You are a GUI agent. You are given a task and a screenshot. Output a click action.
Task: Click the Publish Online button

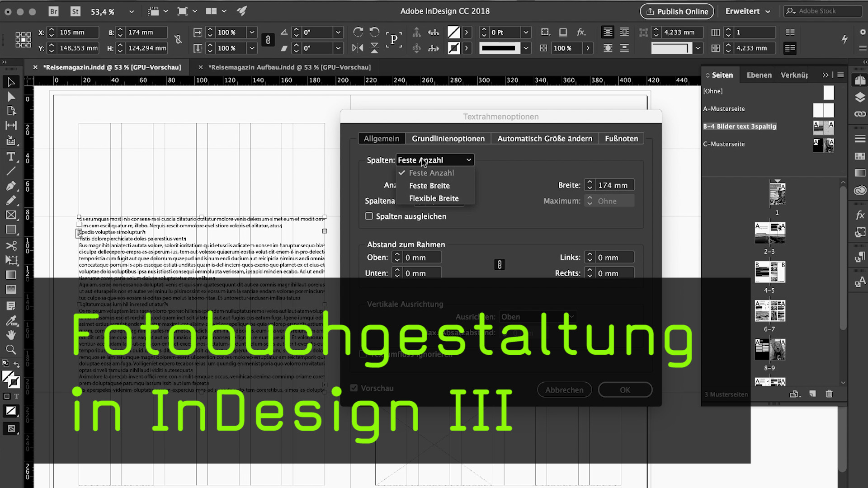coord(677,11)
